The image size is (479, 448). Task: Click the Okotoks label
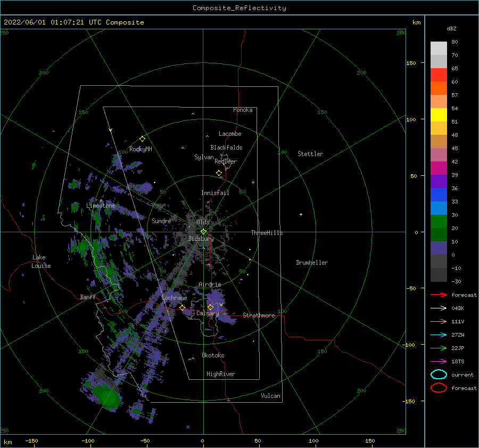pyautogui.click(x=213, y=355)
